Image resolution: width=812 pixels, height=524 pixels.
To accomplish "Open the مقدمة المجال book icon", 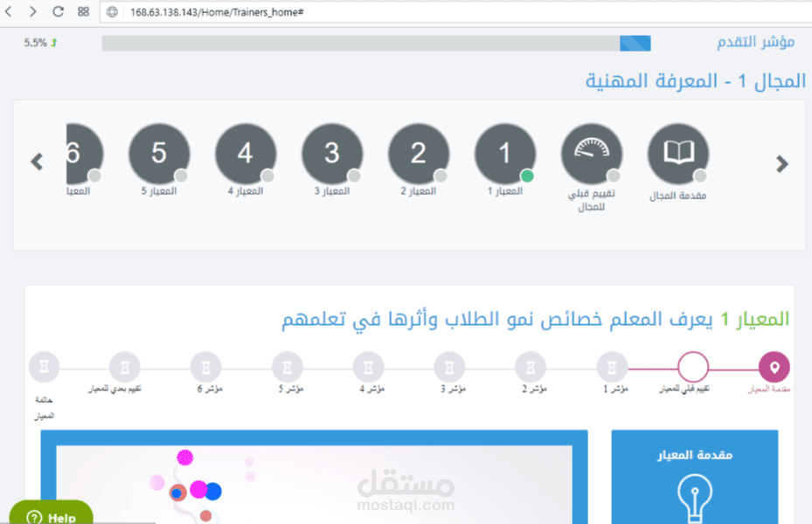I will (x=679, y=150).
